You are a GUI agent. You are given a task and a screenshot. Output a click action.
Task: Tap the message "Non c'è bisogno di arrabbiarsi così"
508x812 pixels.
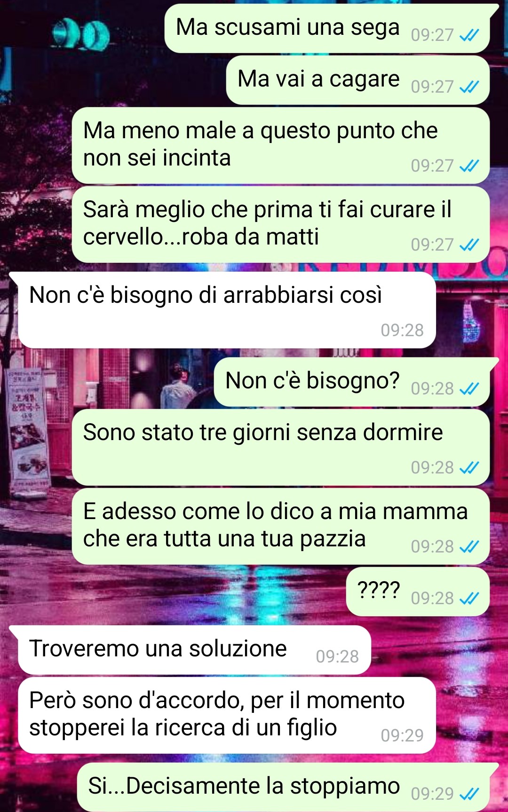point(222,310)
